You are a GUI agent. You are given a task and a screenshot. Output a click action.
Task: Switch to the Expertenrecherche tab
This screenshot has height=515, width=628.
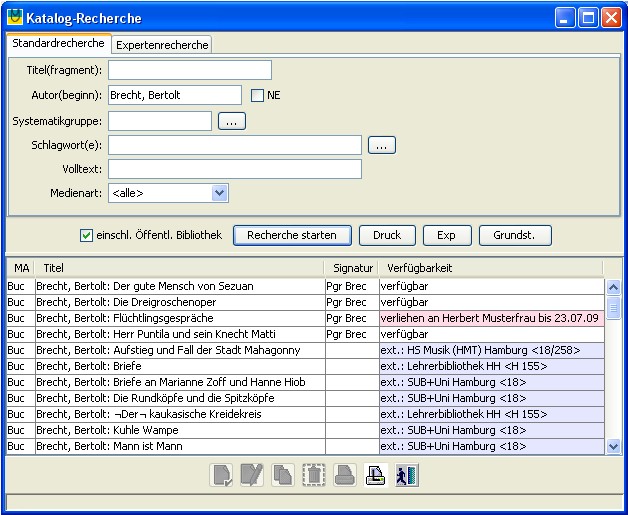click(x=161, y=45)
